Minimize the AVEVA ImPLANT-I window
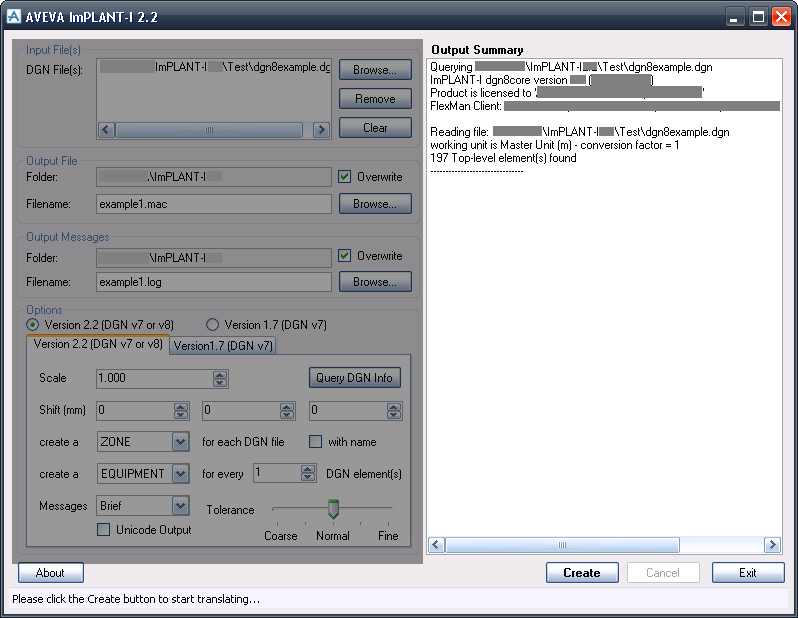This screenshot has width=798, height=618. (x=733, y=17)
